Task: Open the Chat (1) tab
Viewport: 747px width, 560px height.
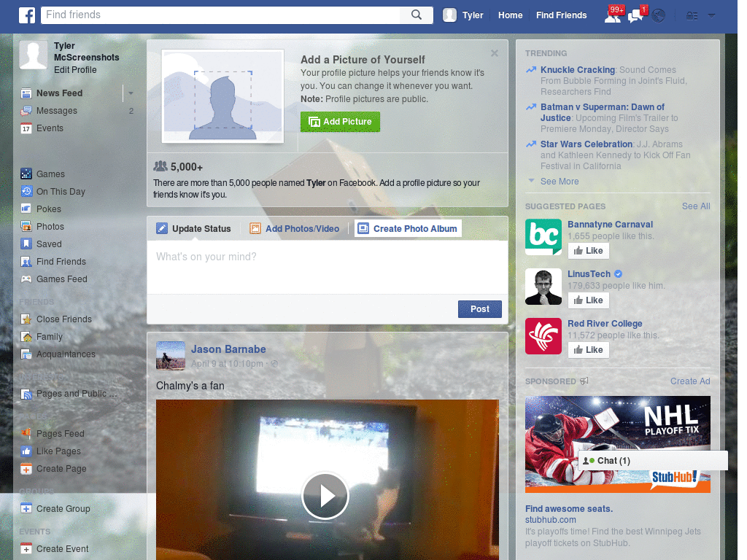Action: coord(653,461)
